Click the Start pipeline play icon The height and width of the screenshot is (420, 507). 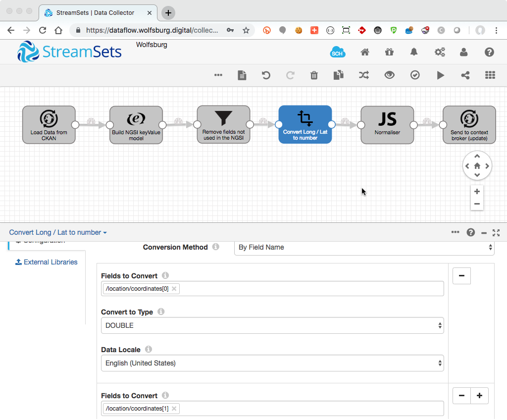(x=440, y=75)
